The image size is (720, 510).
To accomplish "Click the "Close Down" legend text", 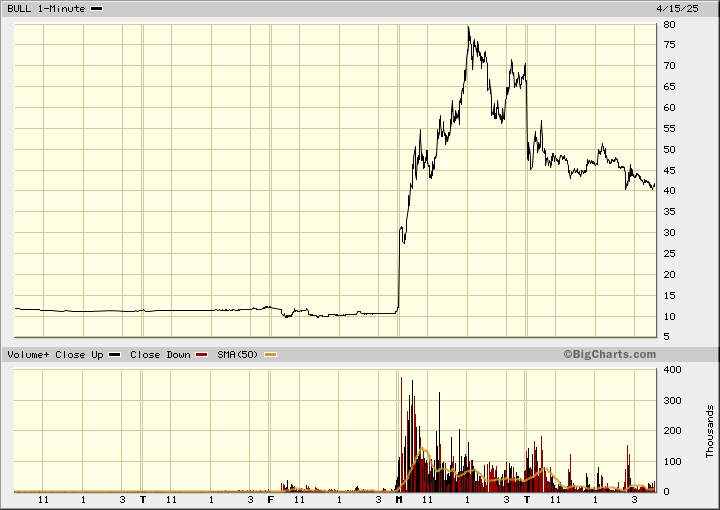I will (160, 354).
